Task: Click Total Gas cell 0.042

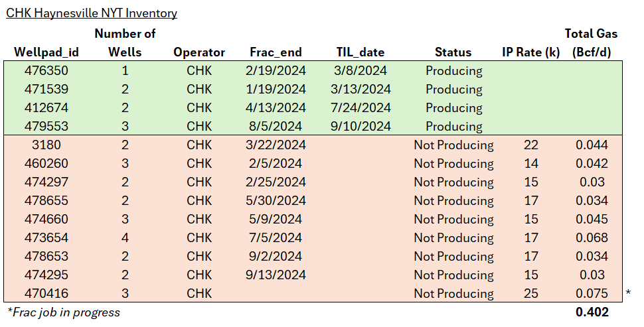Action: [x=591, y=164]
